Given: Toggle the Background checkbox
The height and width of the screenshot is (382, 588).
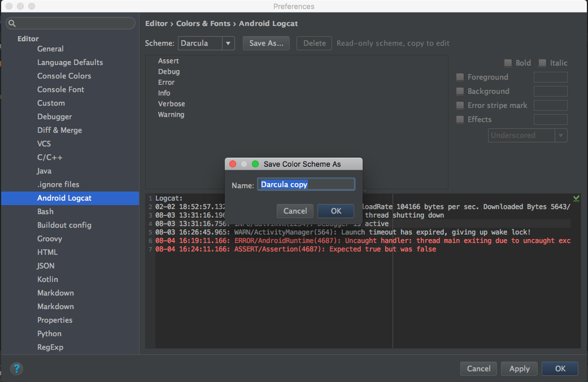Looking at the screenshot, I should 460,91.
